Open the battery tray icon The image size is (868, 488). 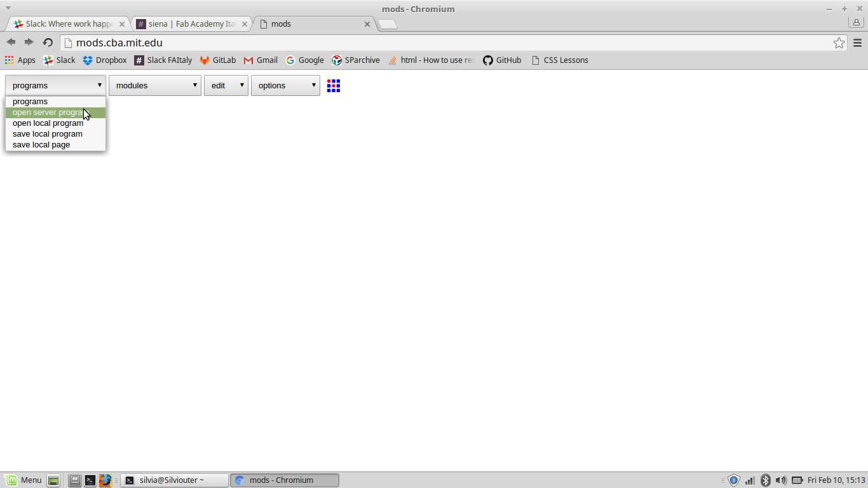[797, 480]
